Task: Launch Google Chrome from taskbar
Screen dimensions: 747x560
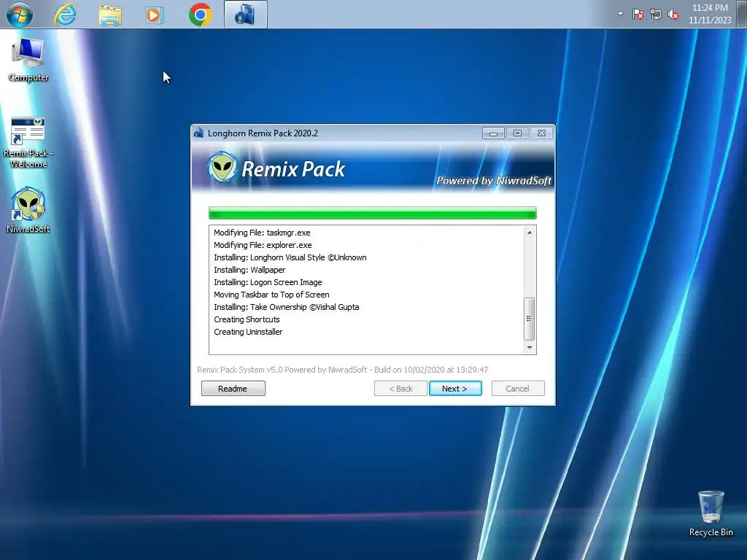Action: point(200,15)
